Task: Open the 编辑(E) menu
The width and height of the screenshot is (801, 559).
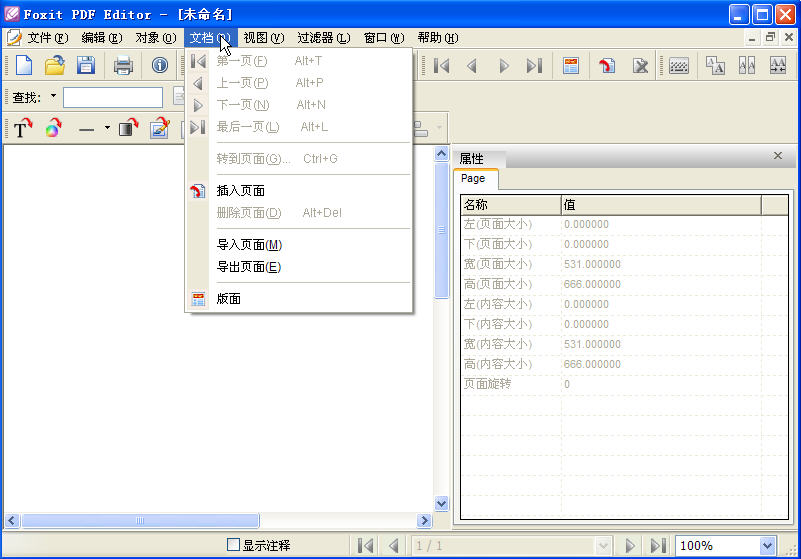Action: (x=102, y=38)
